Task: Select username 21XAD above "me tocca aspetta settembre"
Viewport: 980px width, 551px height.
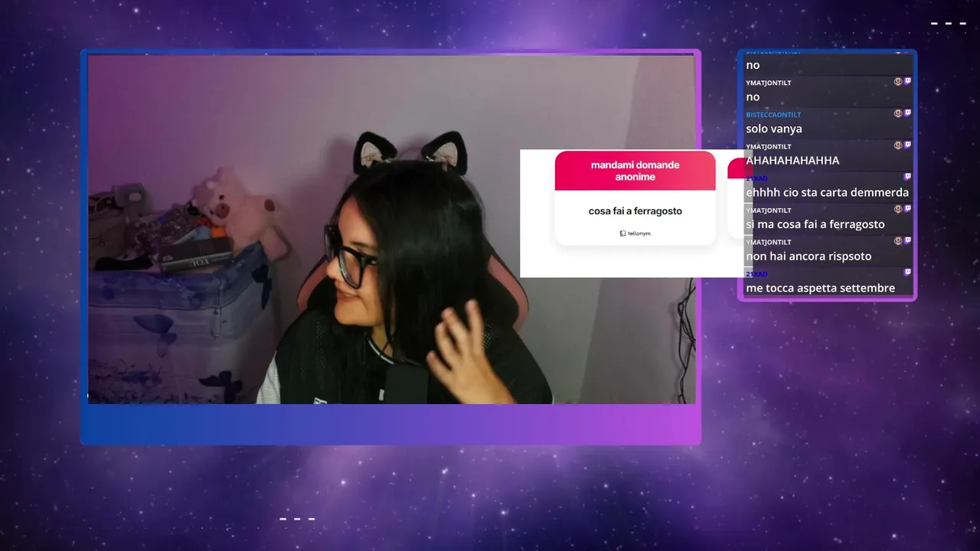Action: pos(756,274)
